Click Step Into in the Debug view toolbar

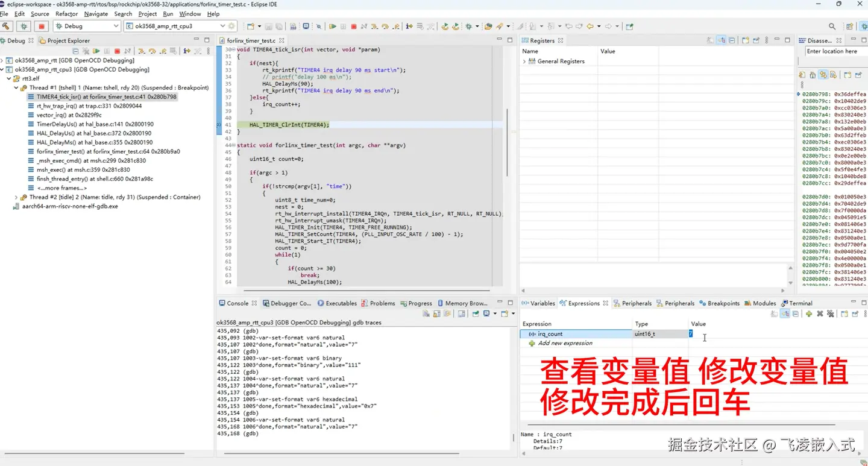click(142, 51)
